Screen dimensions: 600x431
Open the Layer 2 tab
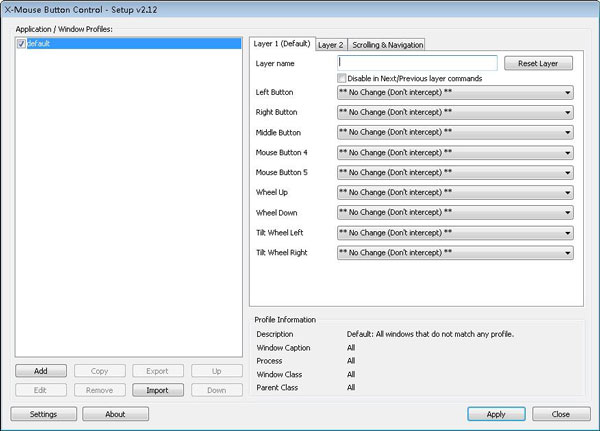pyautogui.click(x=331, y=45)
